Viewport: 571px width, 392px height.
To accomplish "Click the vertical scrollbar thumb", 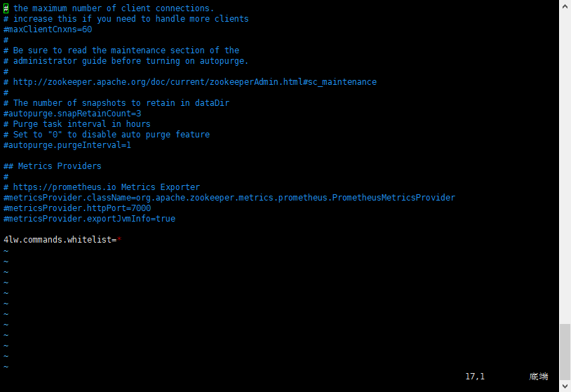I will [x=565, y=352].
